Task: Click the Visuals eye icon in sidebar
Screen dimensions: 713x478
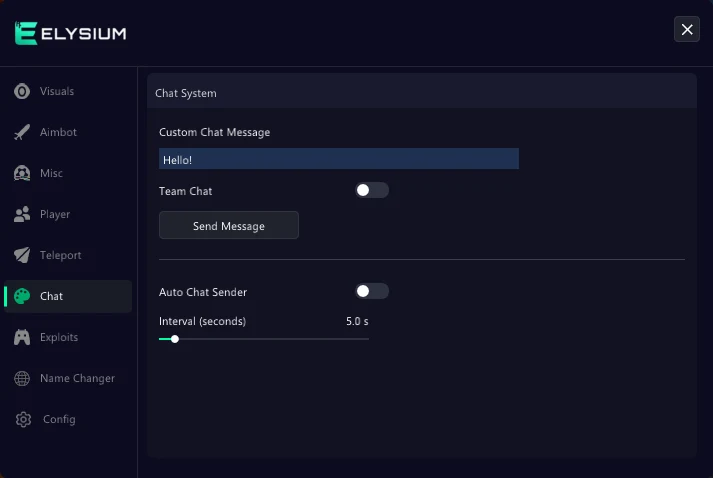Action: pos(22,91)
